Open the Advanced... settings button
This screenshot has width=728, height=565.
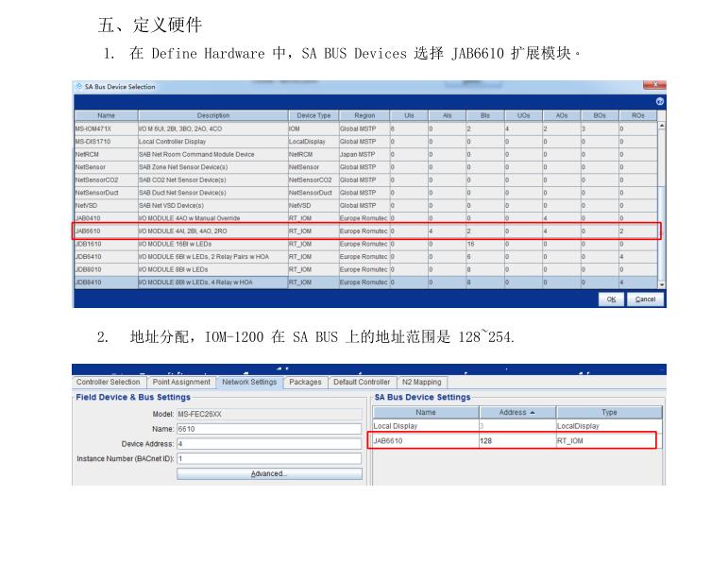(269, 473)
